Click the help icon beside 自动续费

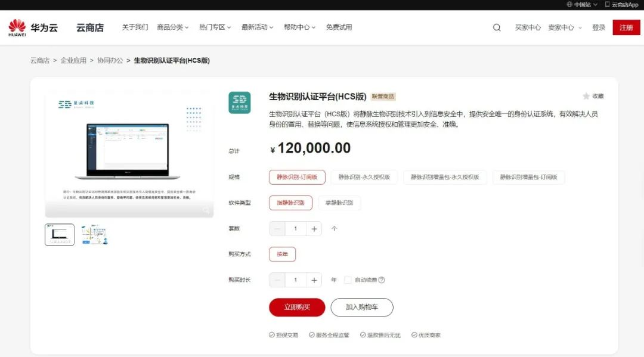(x=382, y=280)
